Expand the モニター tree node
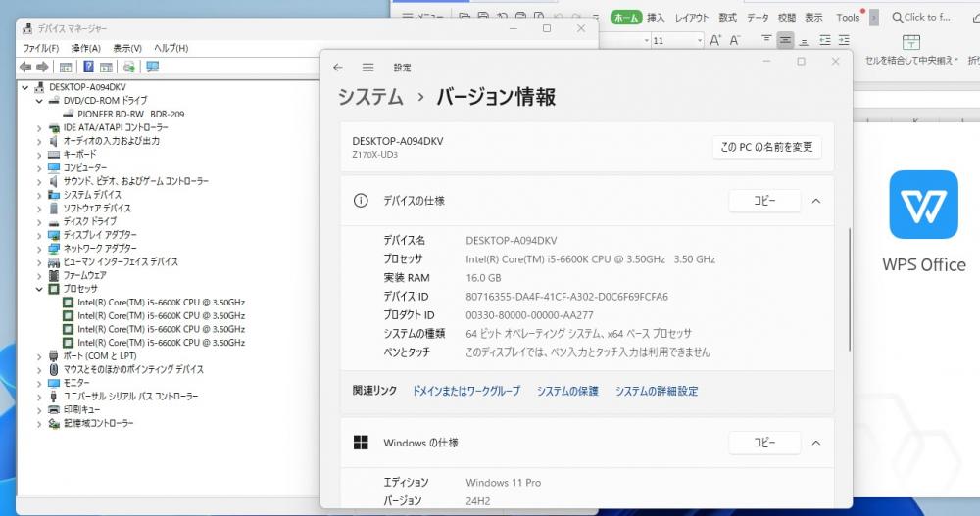 pos(39,383)
